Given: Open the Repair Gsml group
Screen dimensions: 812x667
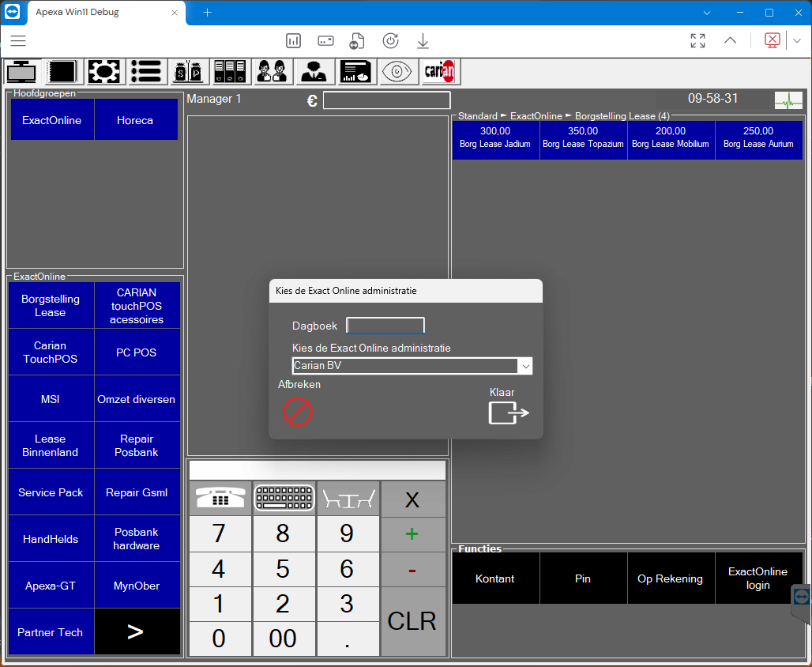Looking at the screenshot, I should click(x=137, y=492).
